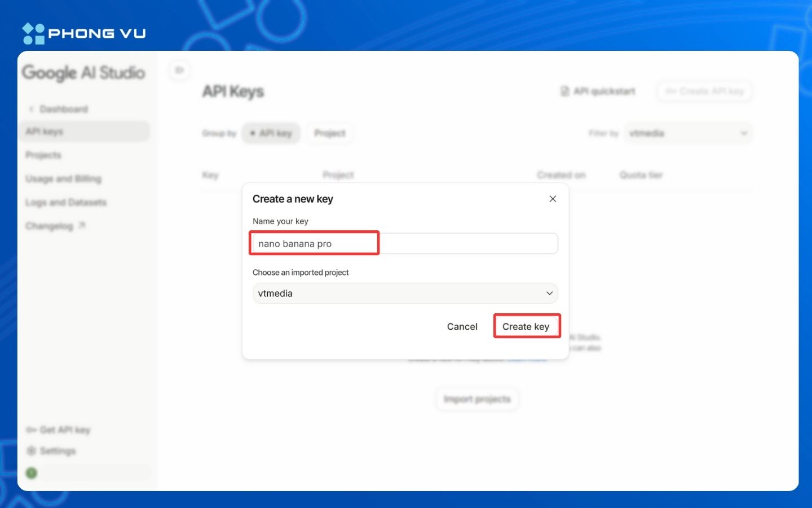Toggle the sidebar collapse icon
Viewport: 812px width, 508px height.
pos(179,70)
